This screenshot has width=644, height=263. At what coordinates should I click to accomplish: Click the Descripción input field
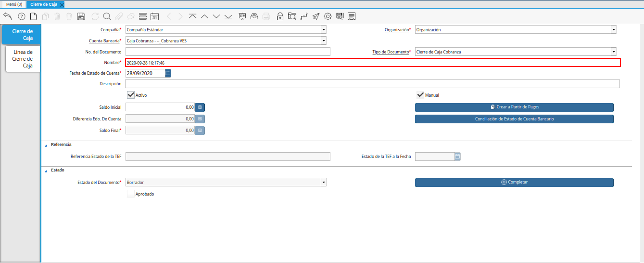coord(372,84)
